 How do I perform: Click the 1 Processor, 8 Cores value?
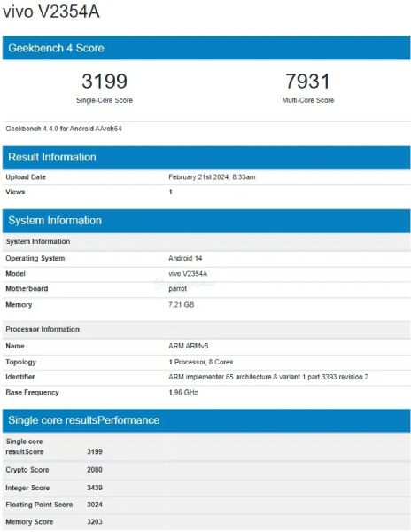click(201, 362)
